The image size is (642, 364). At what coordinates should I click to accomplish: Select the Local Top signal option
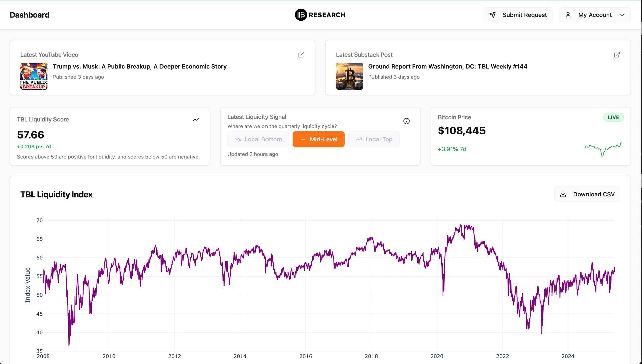click(x=374, y=139)
